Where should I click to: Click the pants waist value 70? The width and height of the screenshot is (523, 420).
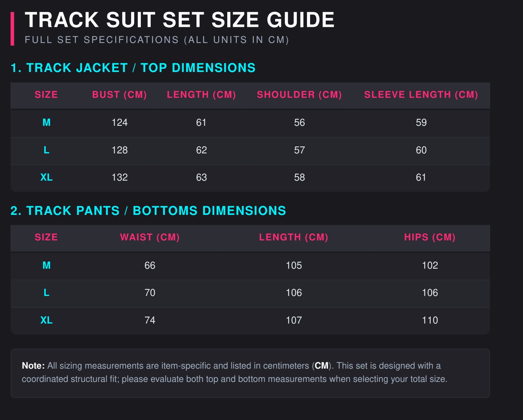coord(150,293)
